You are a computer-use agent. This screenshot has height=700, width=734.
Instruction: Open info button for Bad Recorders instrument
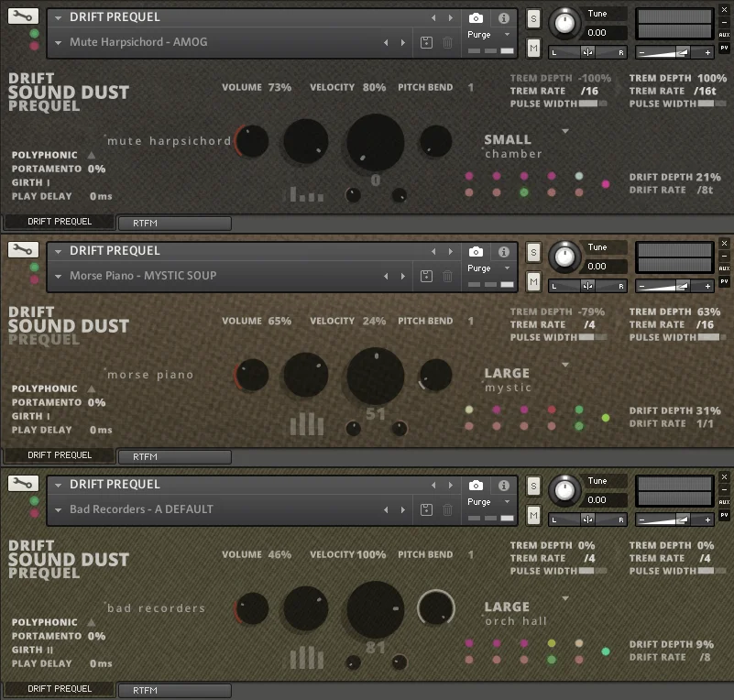click(504, 486)
